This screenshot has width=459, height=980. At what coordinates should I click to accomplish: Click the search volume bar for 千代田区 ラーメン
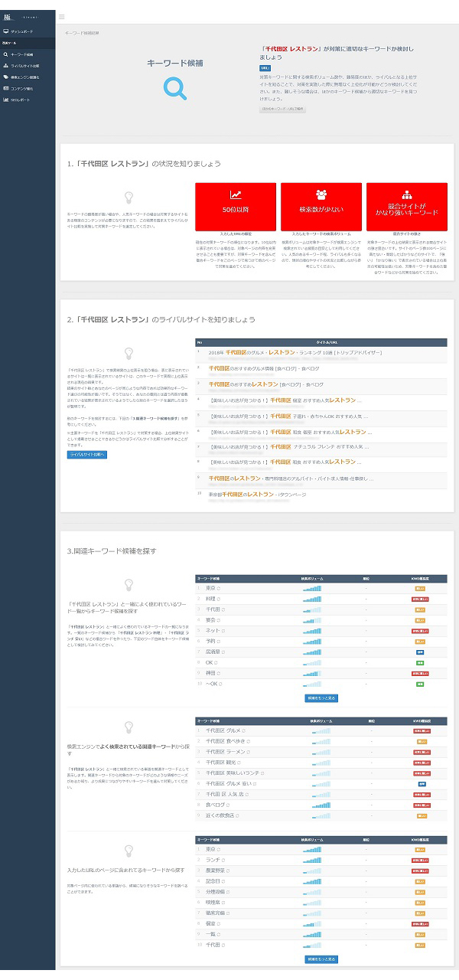[x=321, y=752]
